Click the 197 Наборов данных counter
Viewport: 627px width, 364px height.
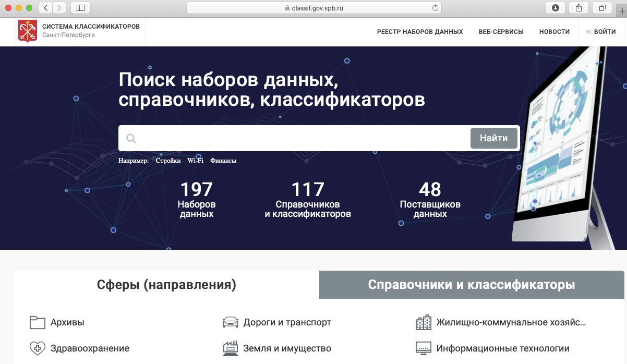click(197, 199)
